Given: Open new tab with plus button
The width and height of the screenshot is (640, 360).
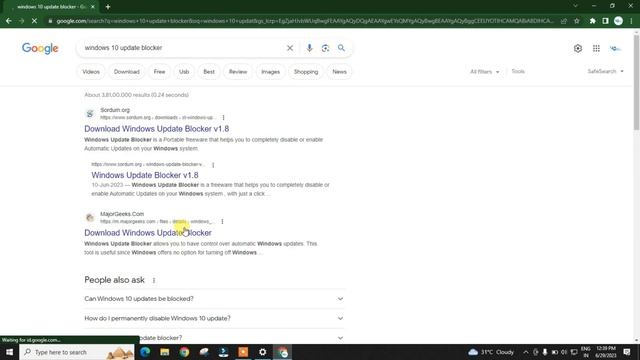Looking at the screenshot, I should coord(108,7).
